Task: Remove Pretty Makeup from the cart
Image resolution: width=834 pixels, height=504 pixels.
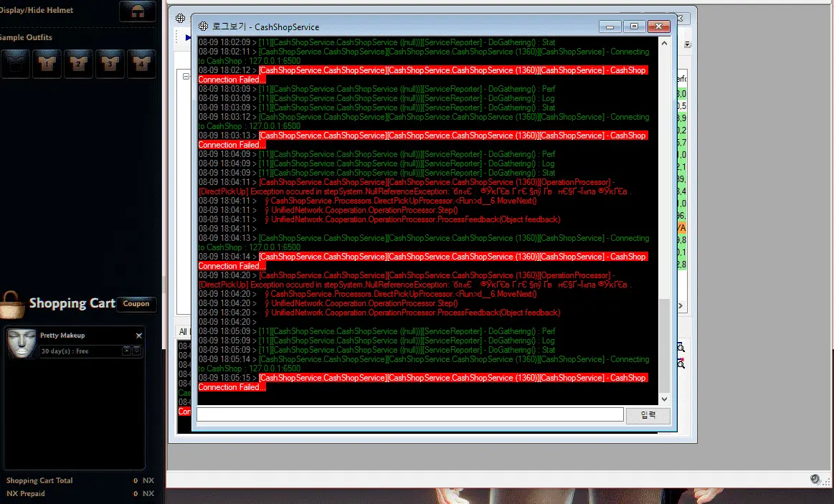Action: click(139, 336)
